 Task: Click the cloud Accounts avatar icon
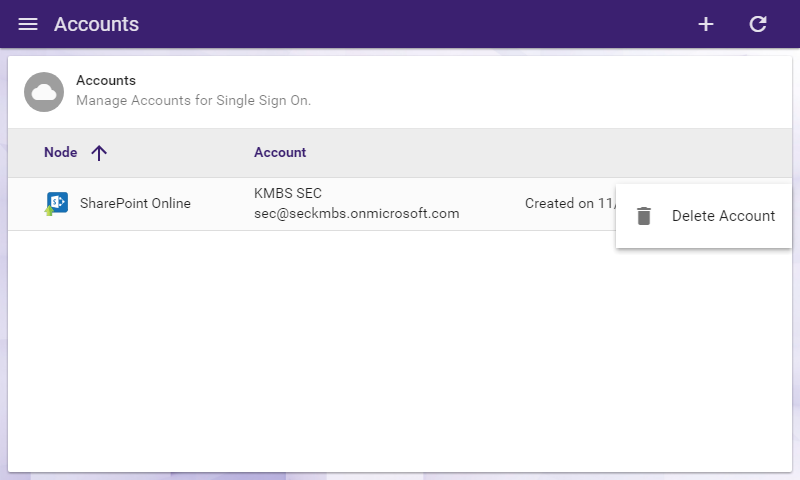[x=44, y=92]
